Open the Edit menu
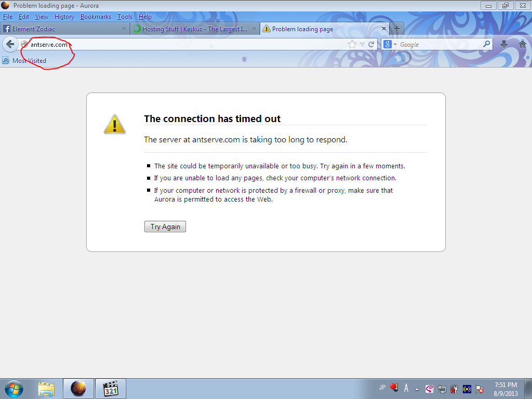This screenshot has height=399, width=532. [23, 16]
